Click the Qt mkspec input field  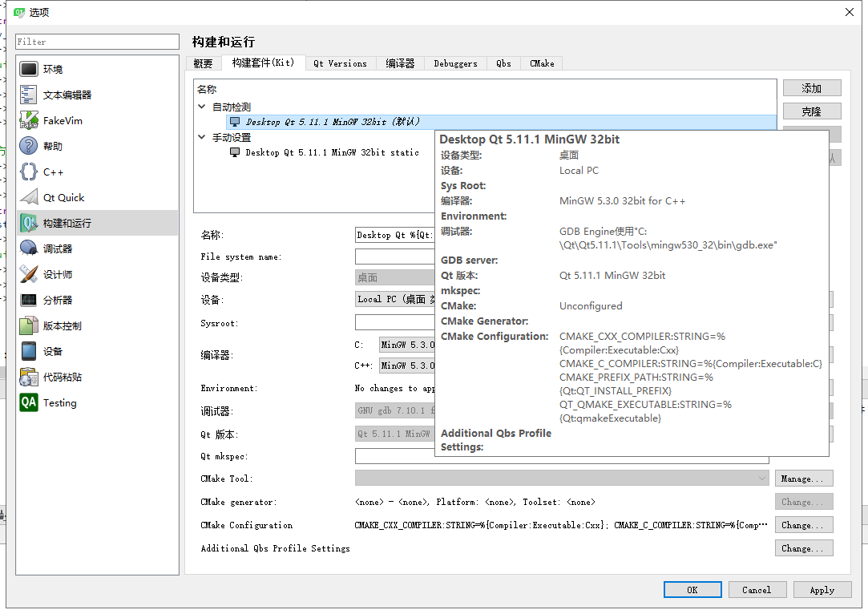(562, 456)
